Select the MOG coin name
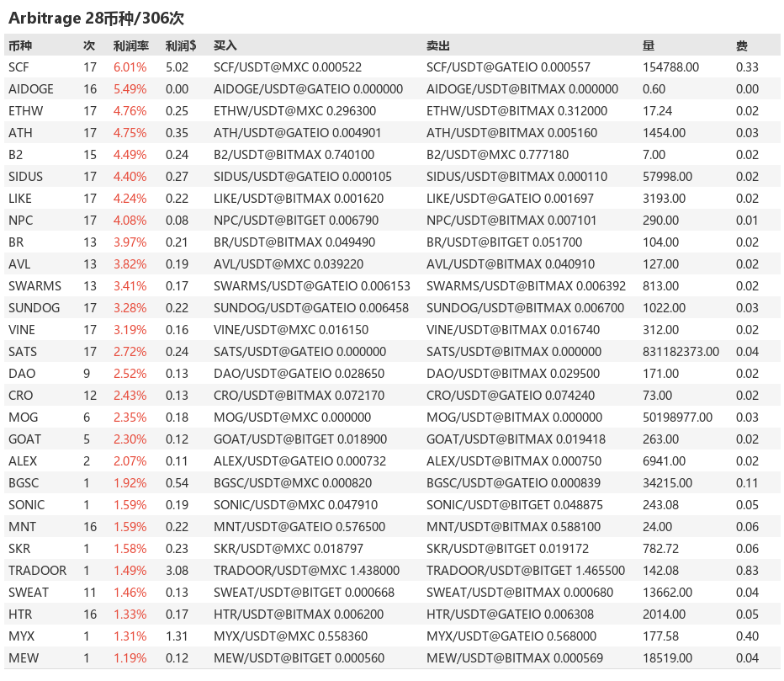 (x=23, y=418)
